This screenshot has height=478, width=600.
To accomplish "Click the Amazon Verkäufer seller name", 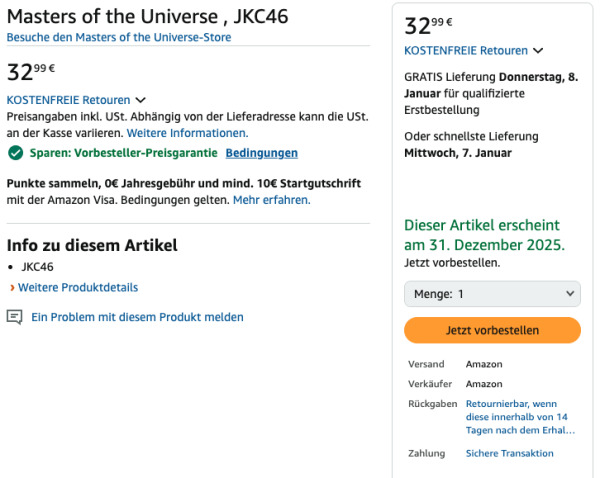I will (484, 383).
